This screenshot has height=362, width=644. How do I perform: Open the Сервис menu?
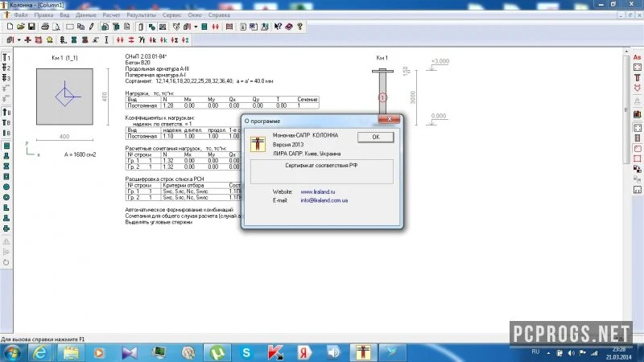coord(171,14)
